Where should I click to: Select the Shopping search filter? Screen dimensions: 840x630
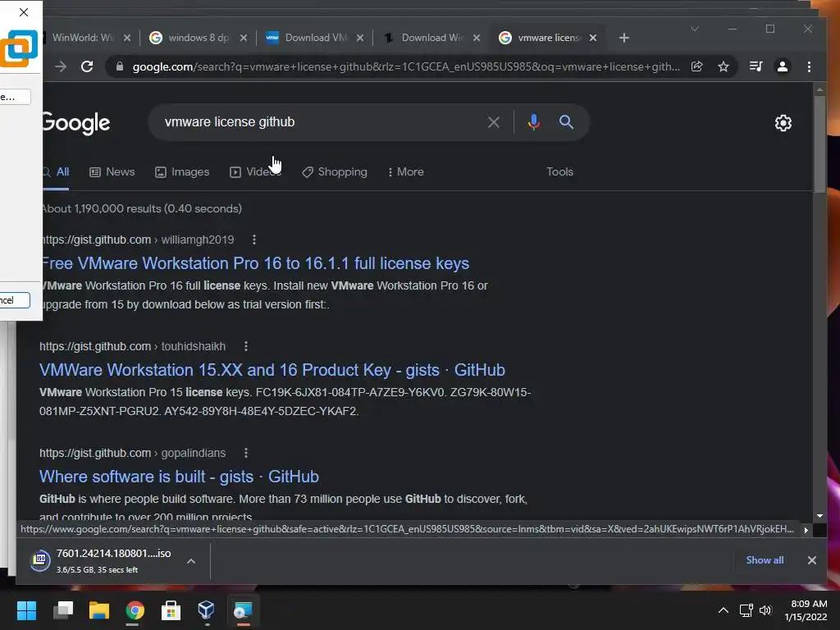click(335, 172)
